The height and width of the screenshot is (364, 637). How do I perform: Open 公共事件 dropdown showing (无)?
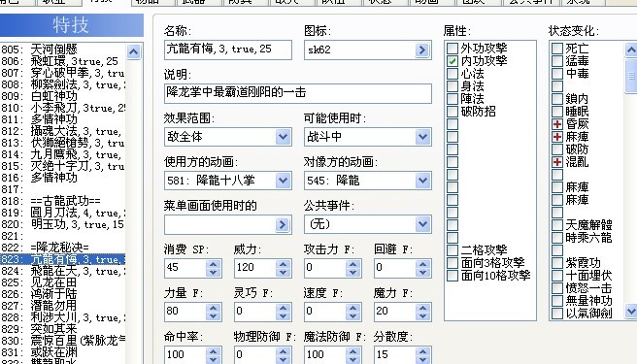368,224
